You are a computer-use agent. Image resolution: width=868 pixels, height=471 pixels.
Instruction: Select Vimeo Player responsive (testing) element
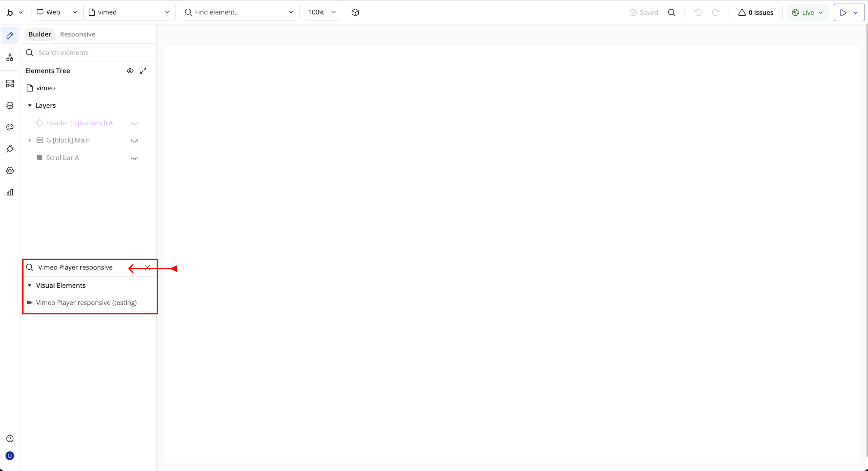click(x=86, y=303)
